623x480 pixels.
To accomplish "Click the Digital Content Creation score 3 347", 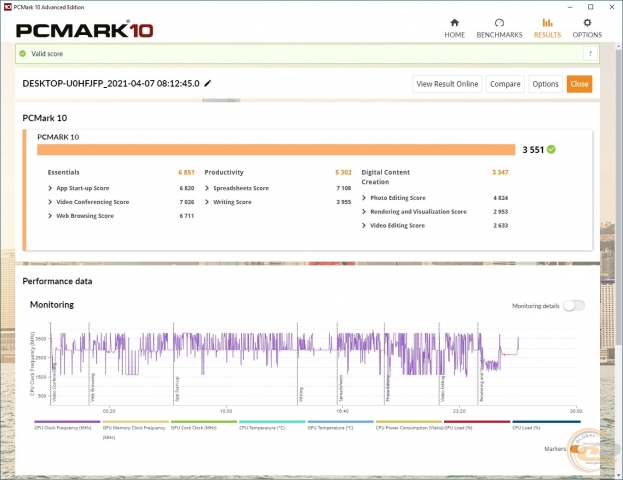I will pos(500,172).
